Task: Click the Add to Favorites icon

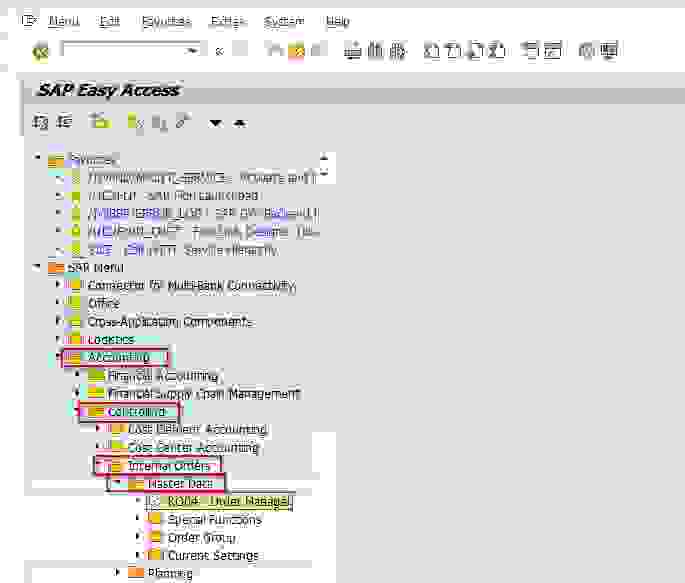Action: [135, 122]
